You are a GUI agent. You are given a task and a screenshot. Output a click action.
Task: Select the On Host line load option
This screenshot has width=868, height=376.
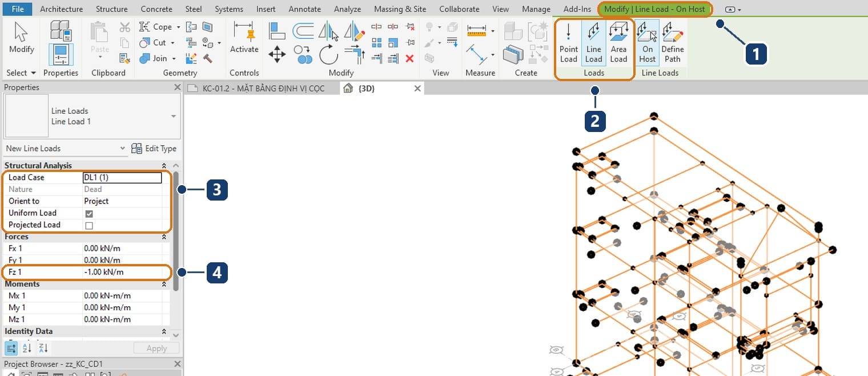pyautogui.click(x=647, y=42)
